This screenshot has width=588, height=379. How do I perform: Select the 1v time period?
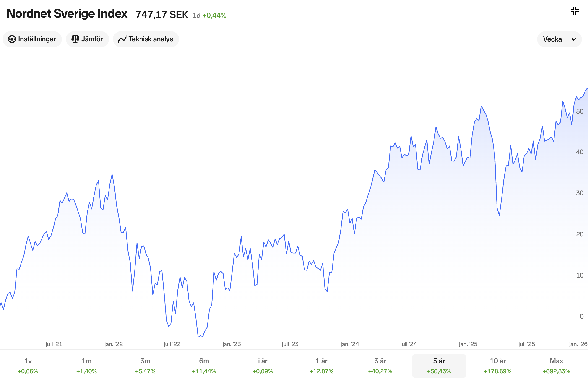(28, 366)
